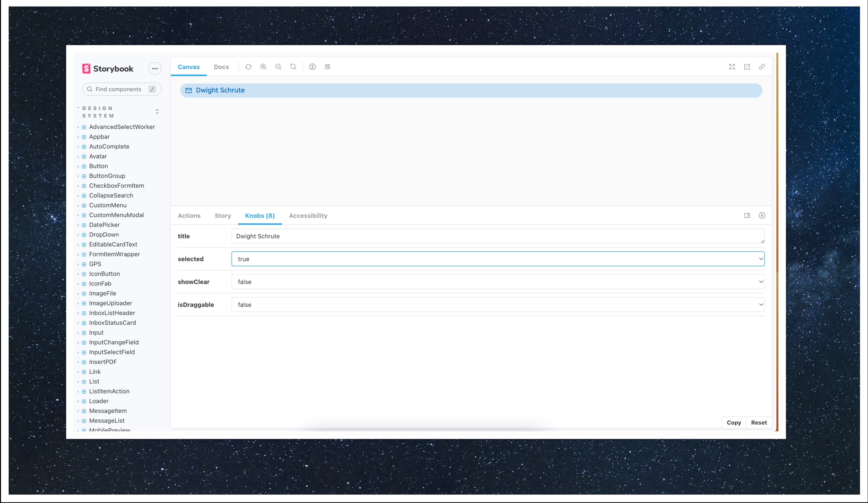Select the Knobs (8) tab
Image resolution: width=868 pixels, height=503 pixels.
click(260, 215)
